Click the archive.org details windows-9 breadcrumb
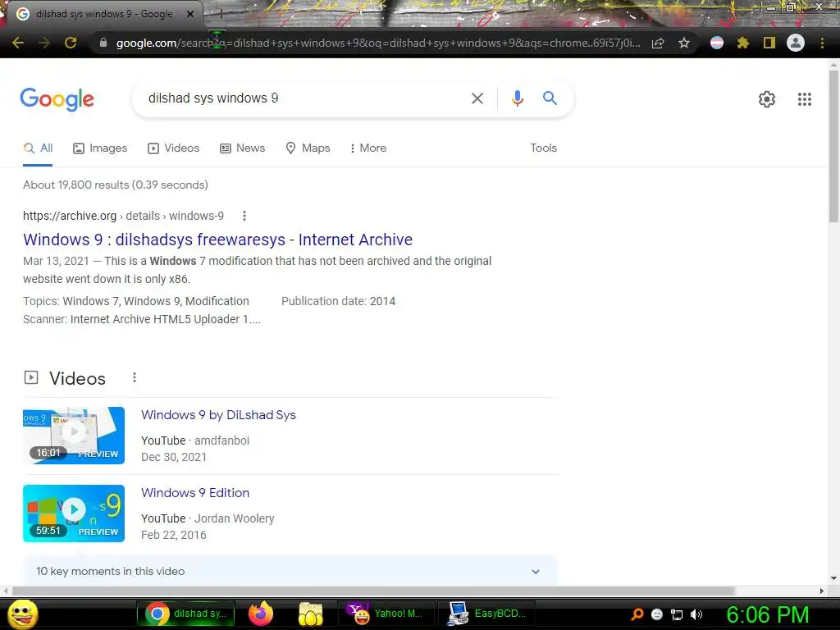Viewport: 840px width, 630px height. 123,216
